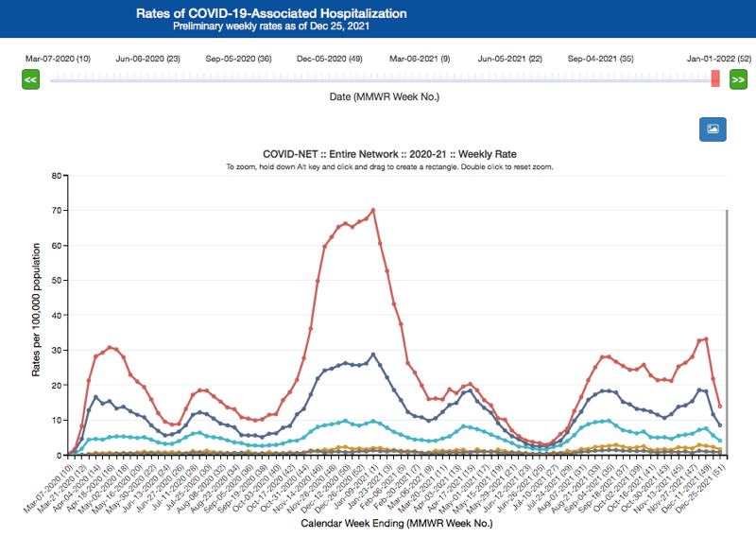The width and height of the screenshot is (756, 537).
Task: Select Sep-05-2020 (36) label on date slider
Action: 238,59
